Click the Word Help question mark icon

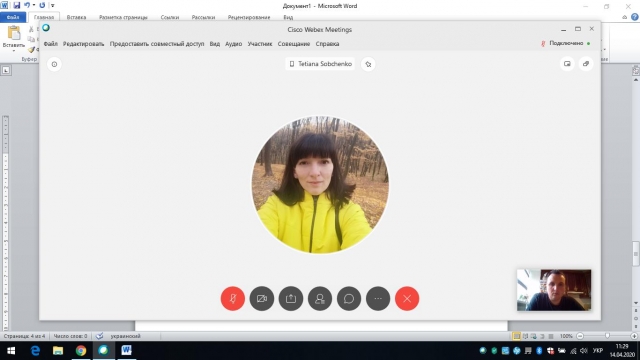(x=635, y=17)
